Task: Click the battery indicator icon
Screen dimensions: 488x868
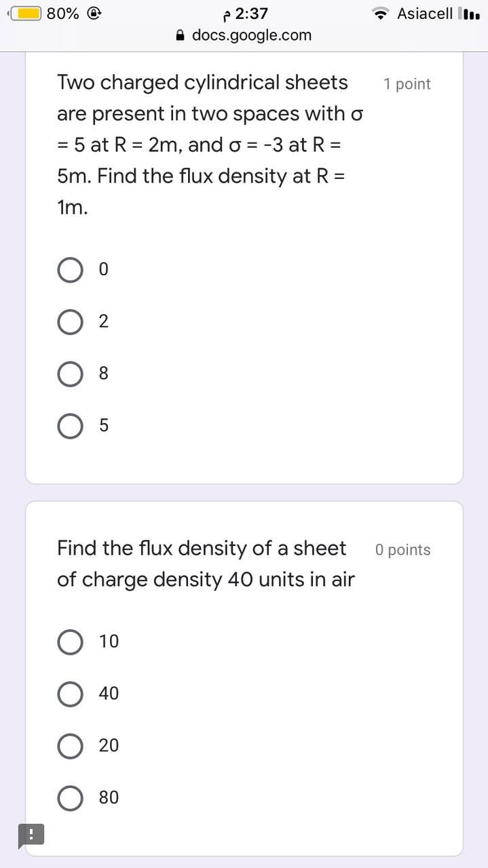Action: click(x=26, y=12)
